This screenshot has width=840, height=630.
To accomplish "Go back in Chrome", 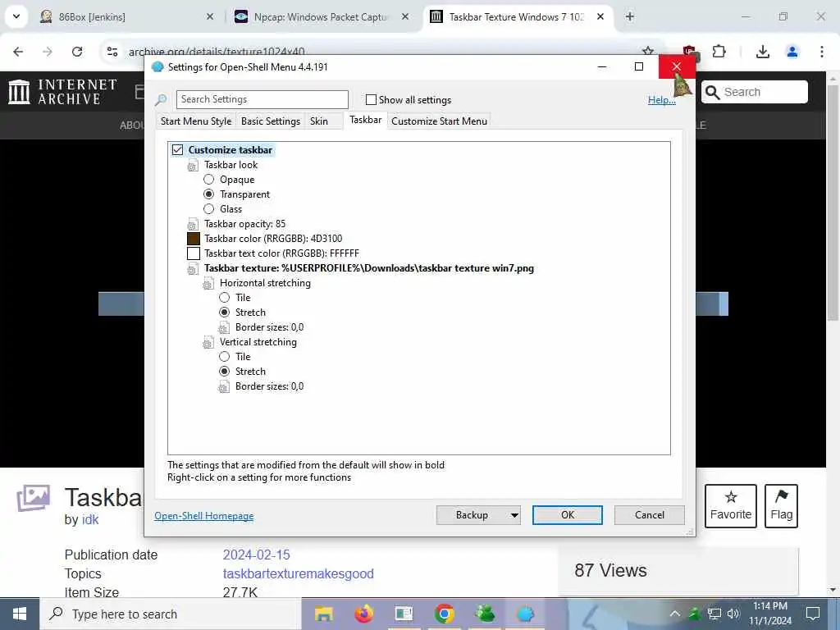I will 18,52.
